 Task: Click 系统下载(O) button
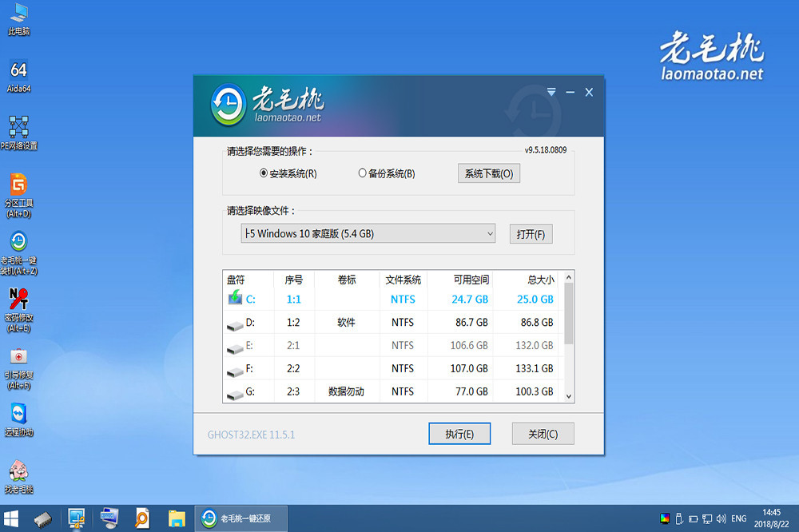488,173
